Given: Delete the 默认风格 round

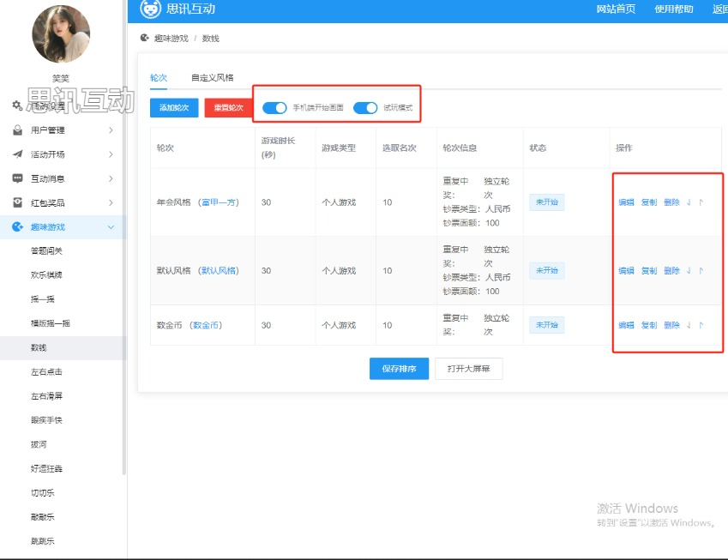Looking at the screenshot, I should [x=671, y=270].
